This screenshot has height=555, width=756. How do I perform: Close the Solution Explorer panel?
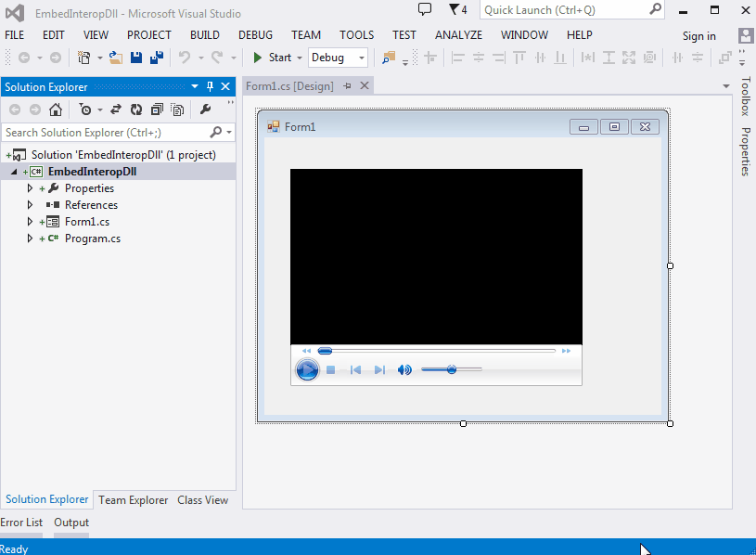(225, 86)
